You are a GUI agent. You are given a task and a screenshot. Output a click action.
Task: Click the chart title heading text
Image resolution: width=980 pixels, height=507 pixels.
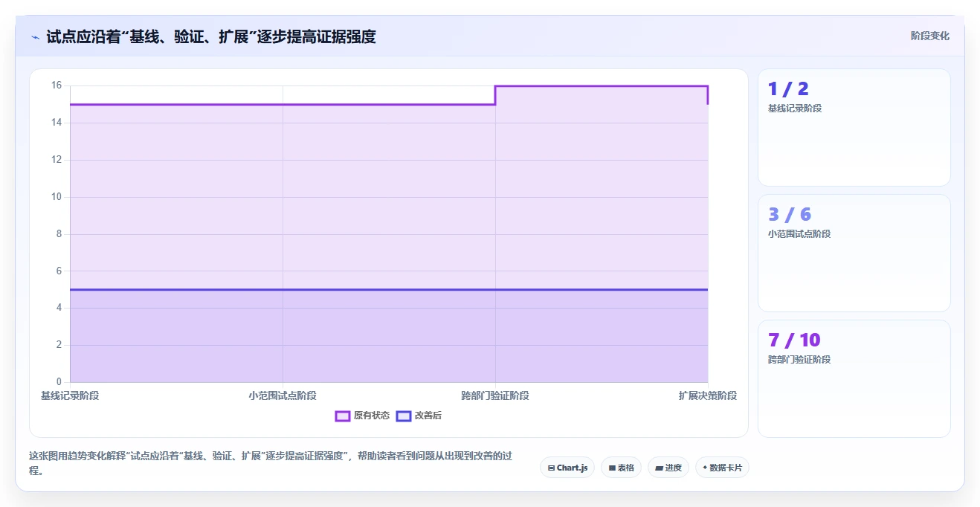coord(211,36)
